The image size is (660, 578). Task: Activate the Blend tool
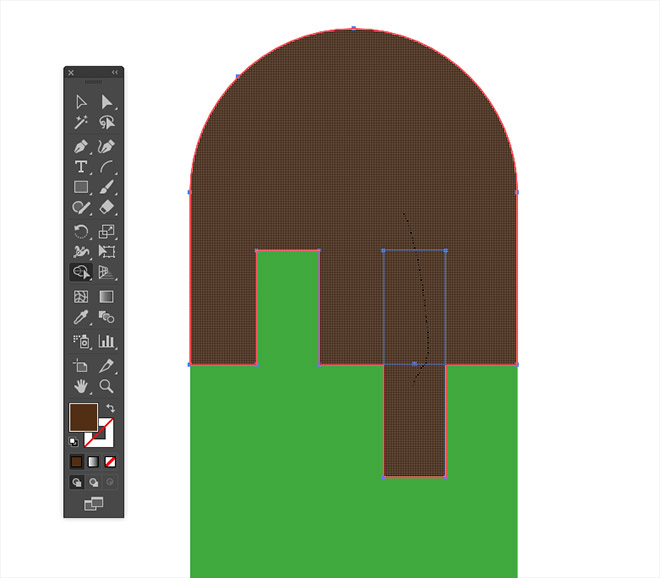click(x=106, y=317)
